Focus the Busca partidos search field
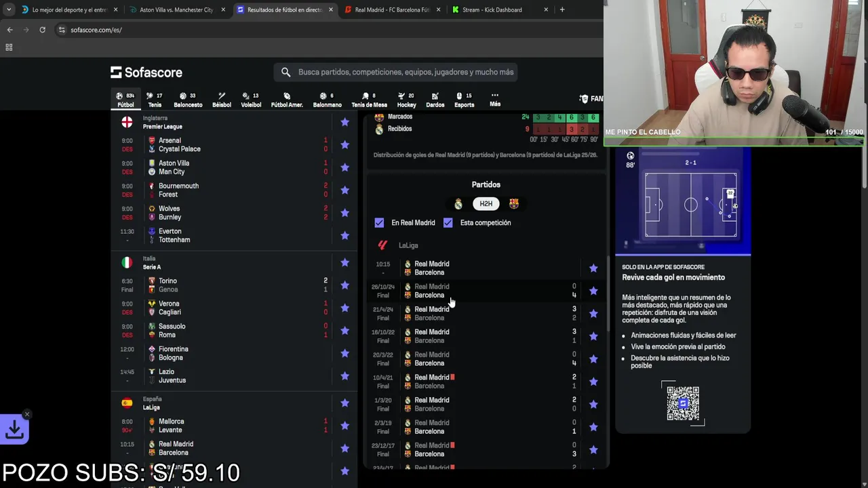 click(397, 72)
